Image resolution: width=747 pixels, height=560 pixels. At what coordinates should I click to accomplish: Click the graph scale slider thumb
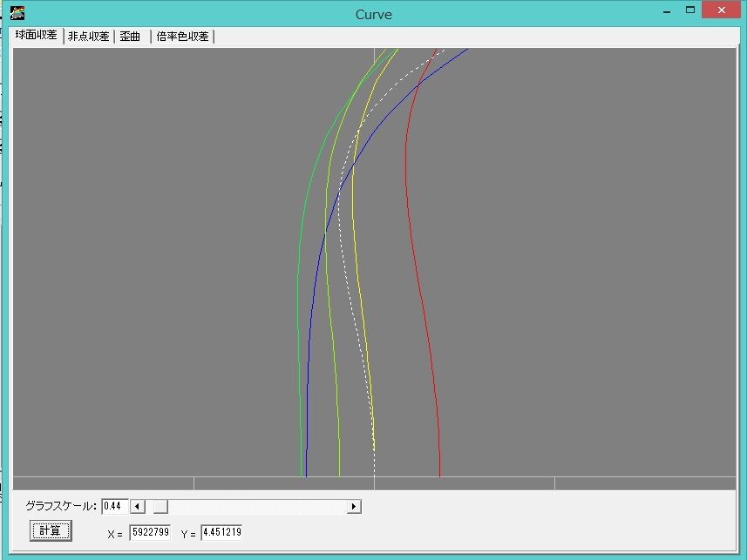(160, 506)
